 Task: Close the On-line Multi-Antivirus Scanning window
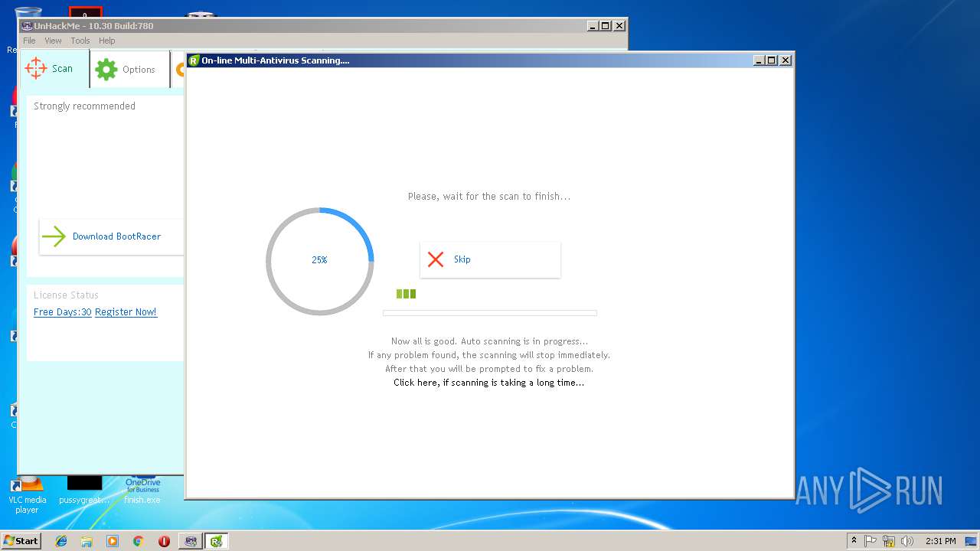tap(786, 60)
